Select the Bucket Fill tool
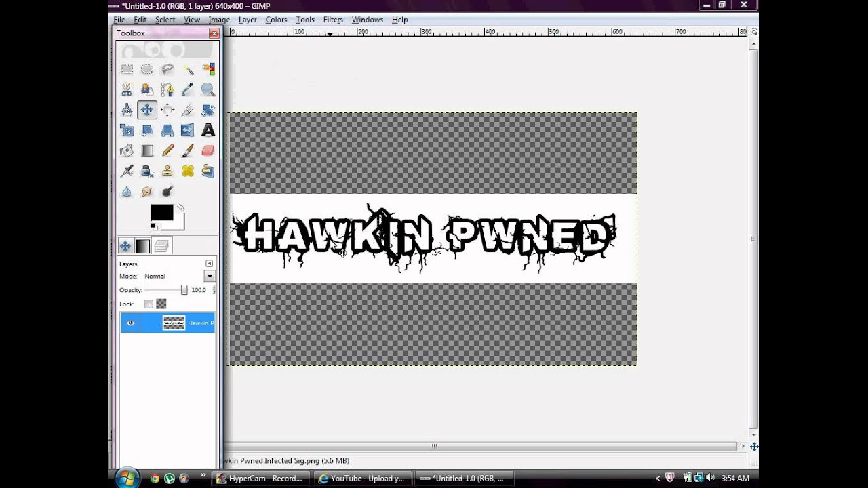The image size is (868, 488). click(127, 150)
